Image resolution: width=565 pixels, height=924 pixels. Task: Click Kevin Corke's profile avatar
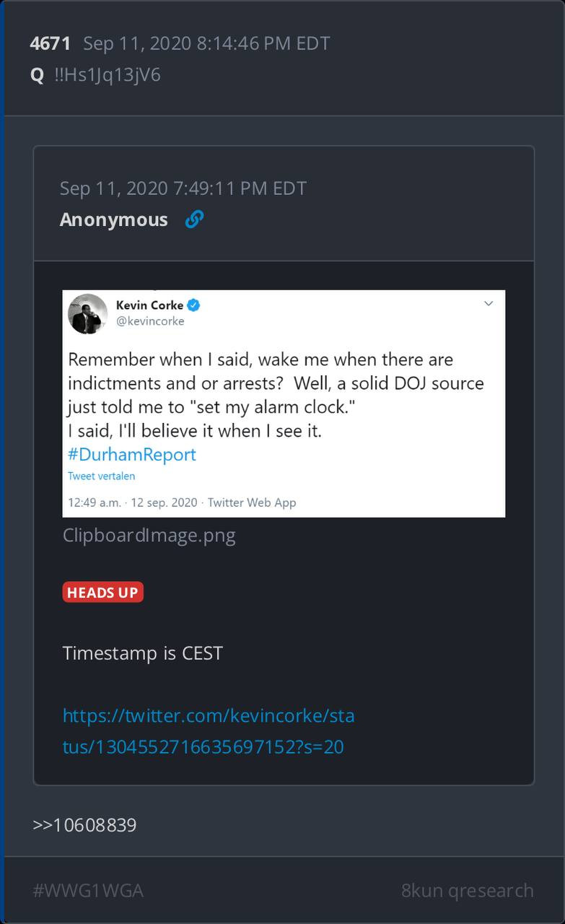pos(87,314)
